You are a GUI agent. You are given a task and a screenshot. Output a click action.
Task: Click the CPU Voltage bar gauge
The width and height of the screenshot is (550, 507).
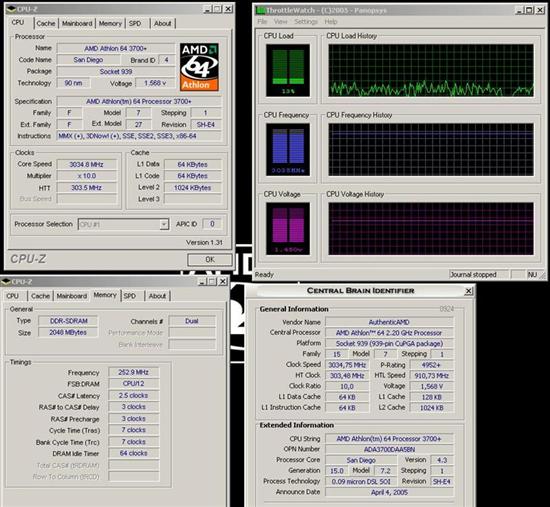click(288, 229)
